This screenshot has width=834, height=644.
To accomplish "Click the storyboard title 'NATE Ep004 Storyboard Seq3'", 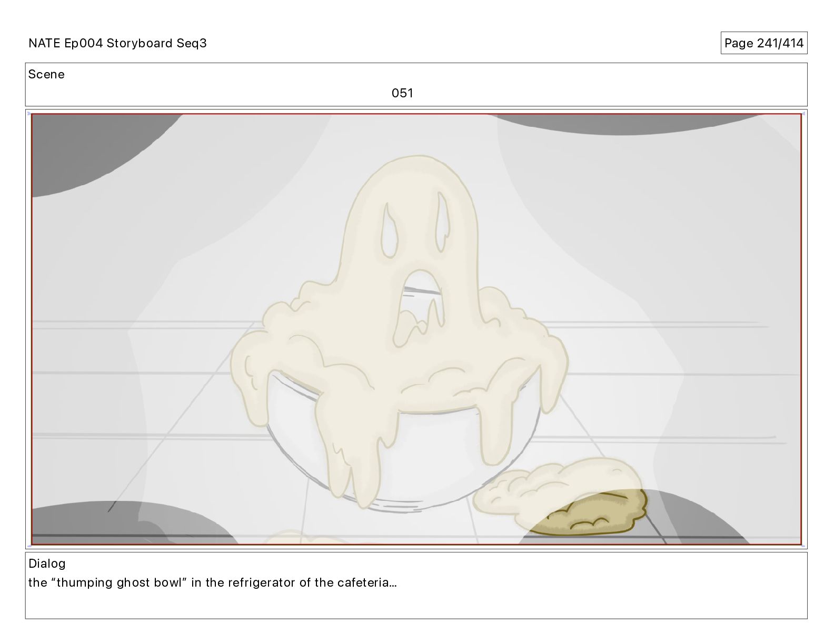I will click(x=117, y=43).
